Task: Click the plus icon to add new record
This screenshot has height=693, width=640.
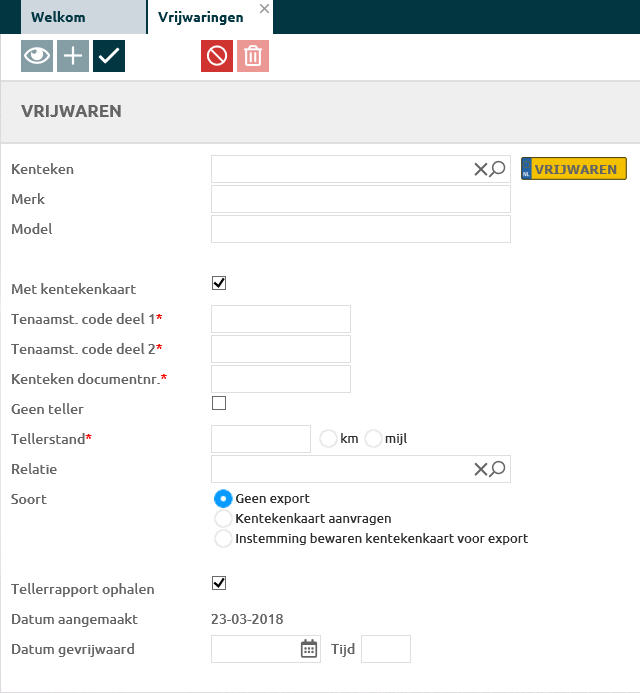Action: coord(73,57)
